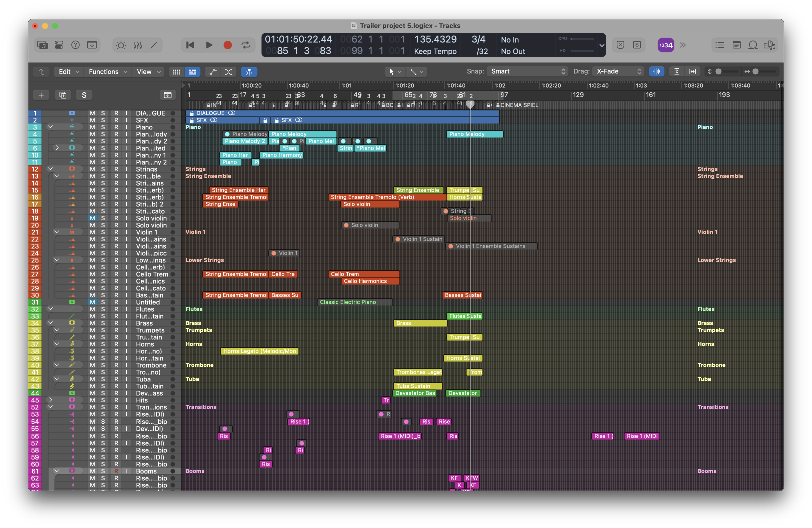The height and width of the screenshot is (528, 812).
Task: Add a new track with plus button
Action: click(41, 95)
